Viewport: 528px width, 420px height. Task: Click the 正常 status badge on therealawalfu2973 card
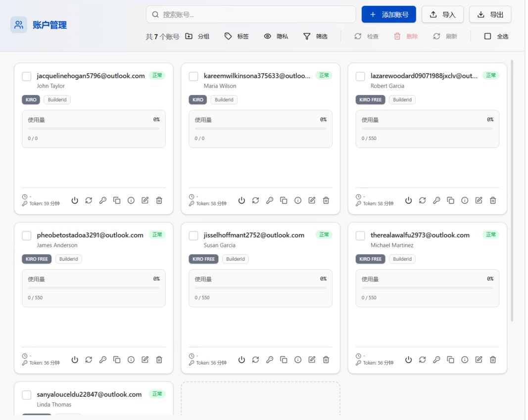click(x=490, y=234)
